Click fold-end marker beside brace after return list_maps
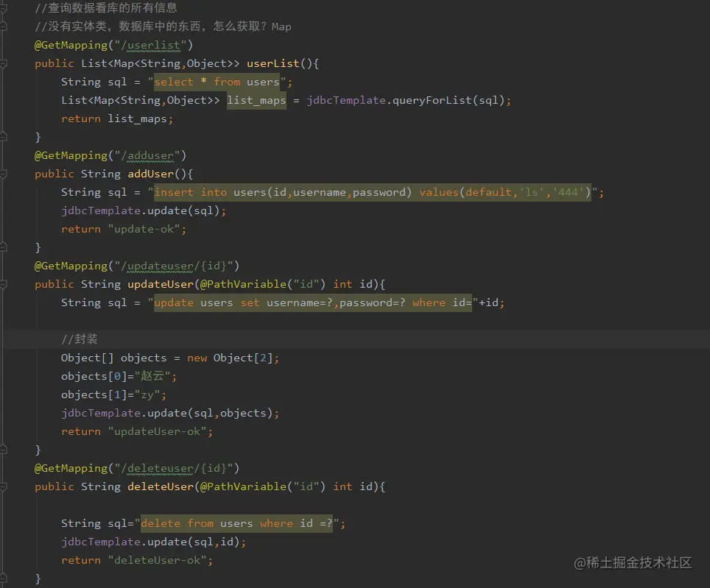 3,136
